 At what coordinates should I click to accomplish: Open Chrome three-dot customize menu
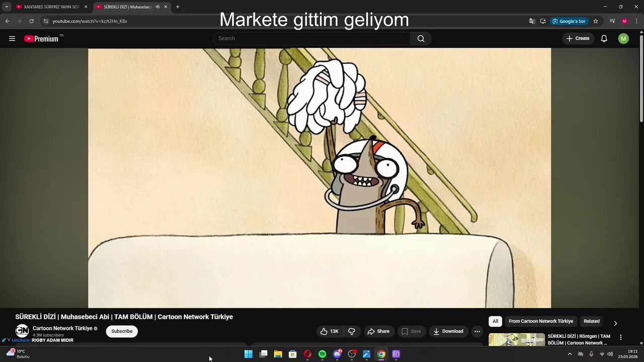coord(636,21)
